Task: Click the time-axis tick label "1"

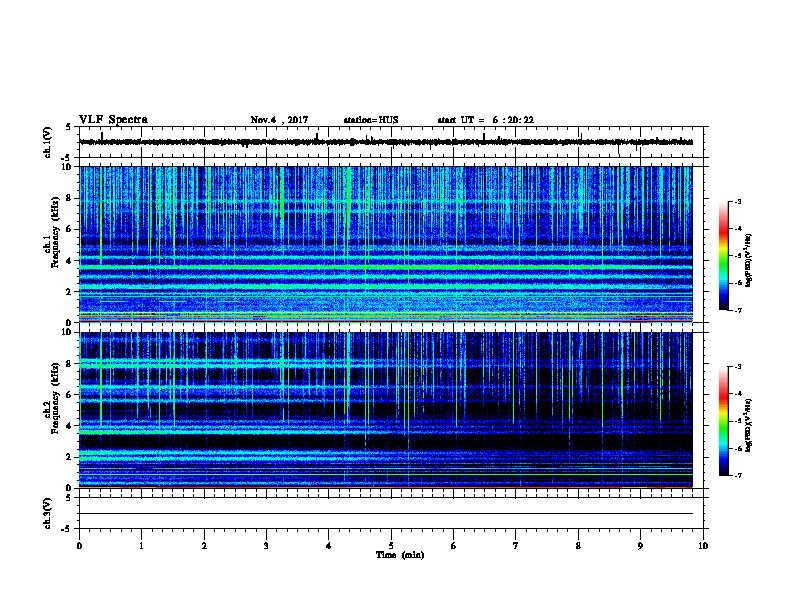Action: [x=141, y=546]
